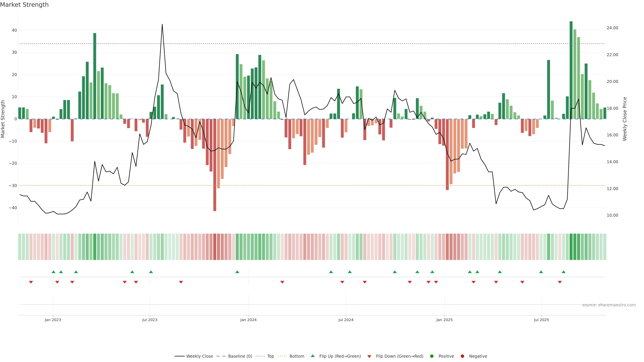Click green flip-up marker near Jan 2024
This screenshot has height=362, width=644.
[x=237, y=272]
